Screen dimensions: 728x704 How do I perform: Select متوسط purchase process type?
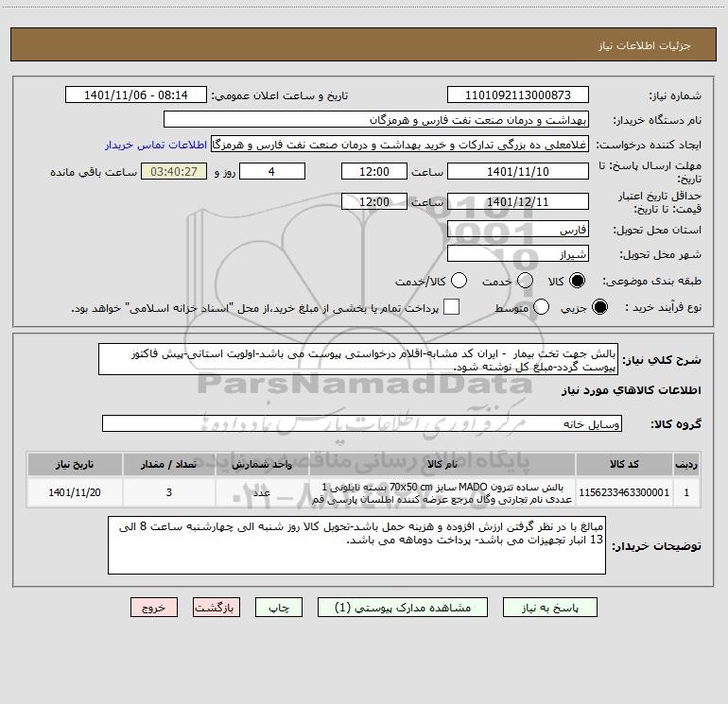541,307
